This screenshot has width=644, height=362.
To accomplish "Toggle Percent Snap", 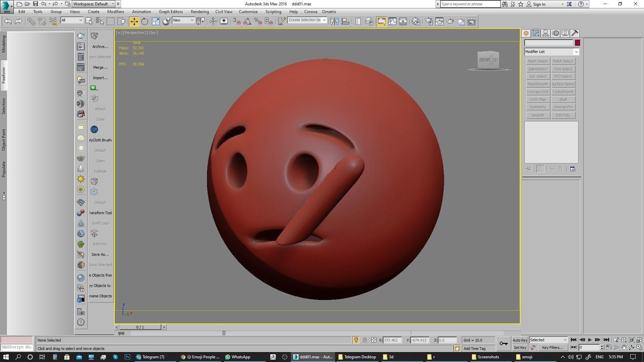I will (258, 21).
